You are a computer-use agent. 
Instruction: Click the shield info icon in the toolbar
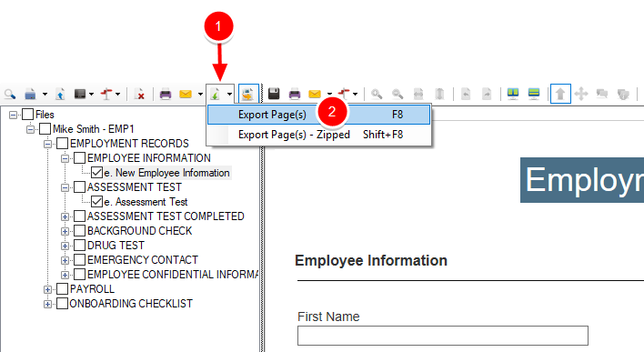[x=623, y=94]
